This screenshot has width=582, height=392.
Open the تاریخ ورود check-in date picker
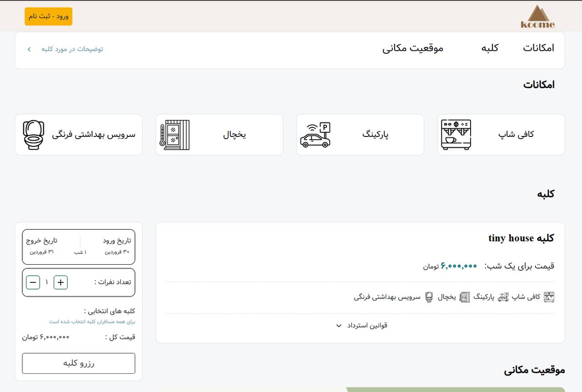point(117,246)
